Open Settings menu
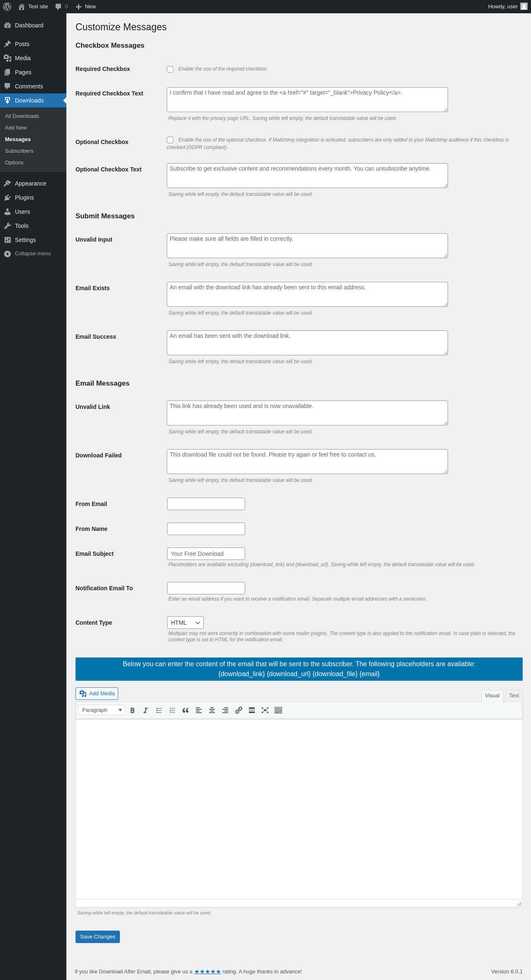The width and height of the screenshot is (531, 980). click(33, 240)
